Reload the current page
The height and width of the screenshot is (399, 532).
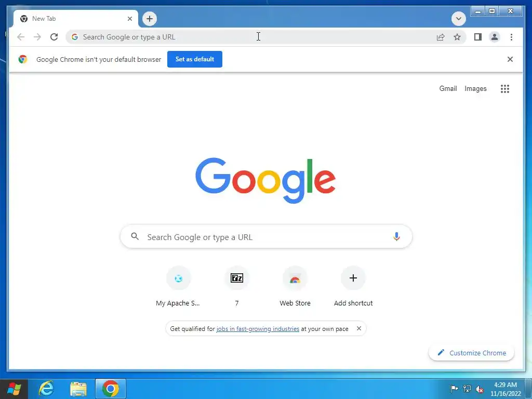(x=54, y=37)
